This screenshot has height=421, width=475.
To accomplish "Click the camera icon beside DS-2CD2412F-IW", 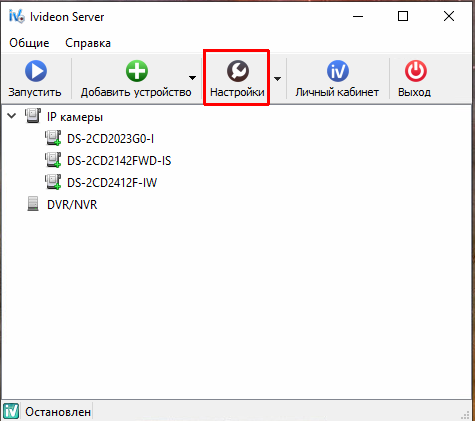I will pos(53,182).
